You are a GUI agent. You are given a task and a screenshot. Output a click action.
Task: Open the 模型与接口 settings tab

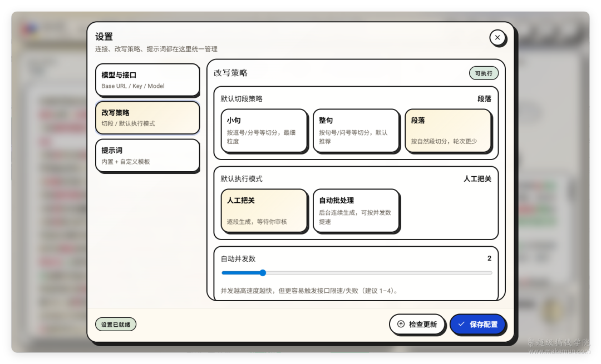147,80
